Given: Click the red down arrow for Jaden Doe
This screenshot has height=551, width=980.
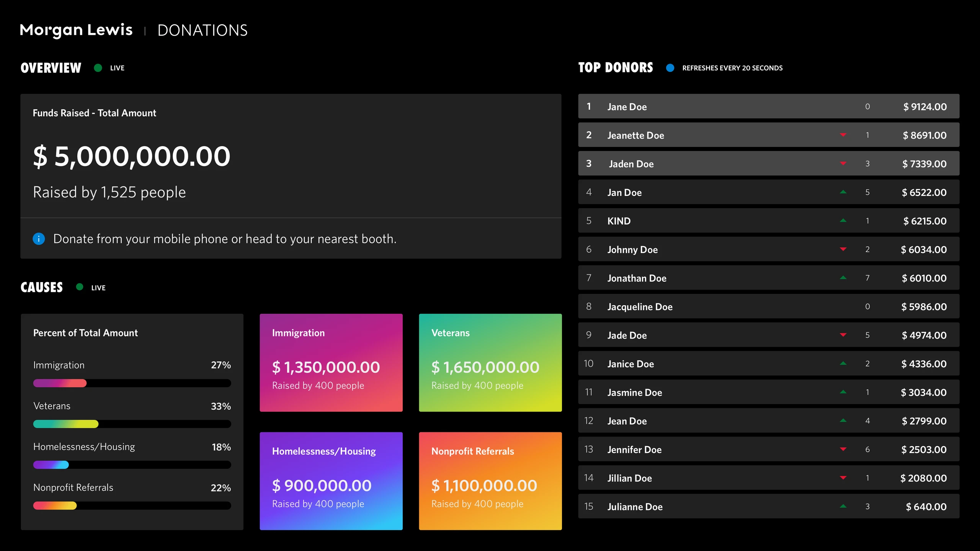Looking at the screenshot, I should [x=843, y=163].
